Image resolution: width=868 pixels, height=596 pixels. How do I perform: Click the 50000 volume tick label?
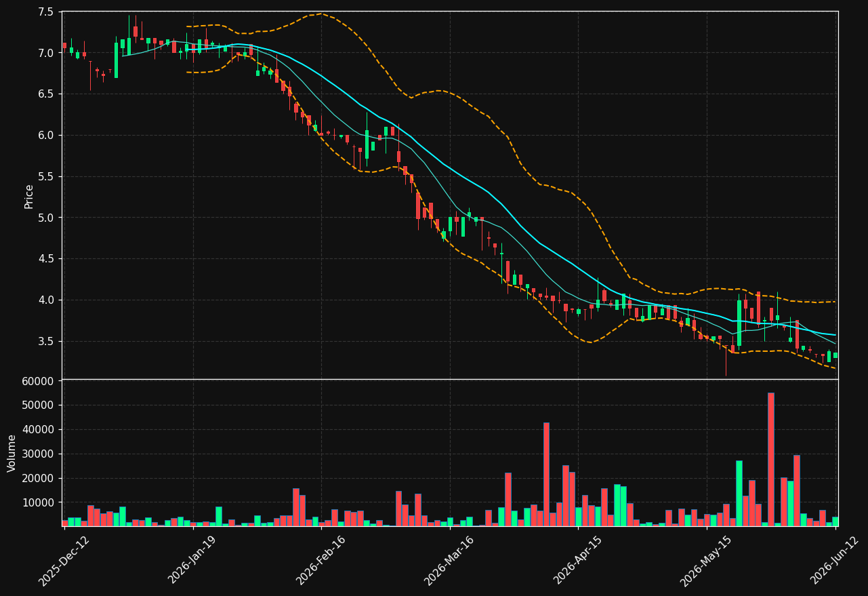coord(37,405)
